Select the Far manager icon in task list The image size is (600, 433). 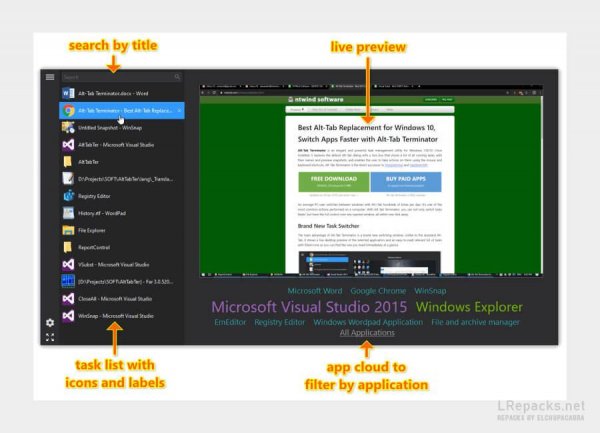[68, 281]
